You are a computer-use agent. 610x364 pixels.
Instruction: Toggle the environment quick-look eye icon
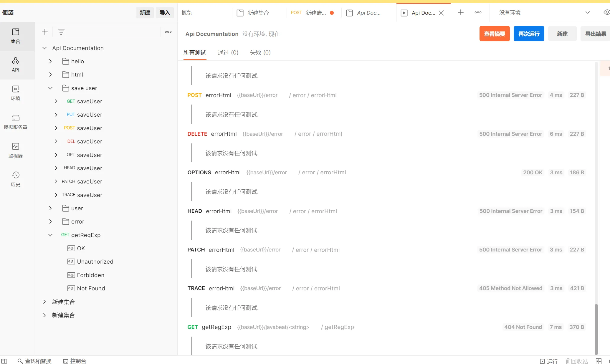(x=606, y=12)
